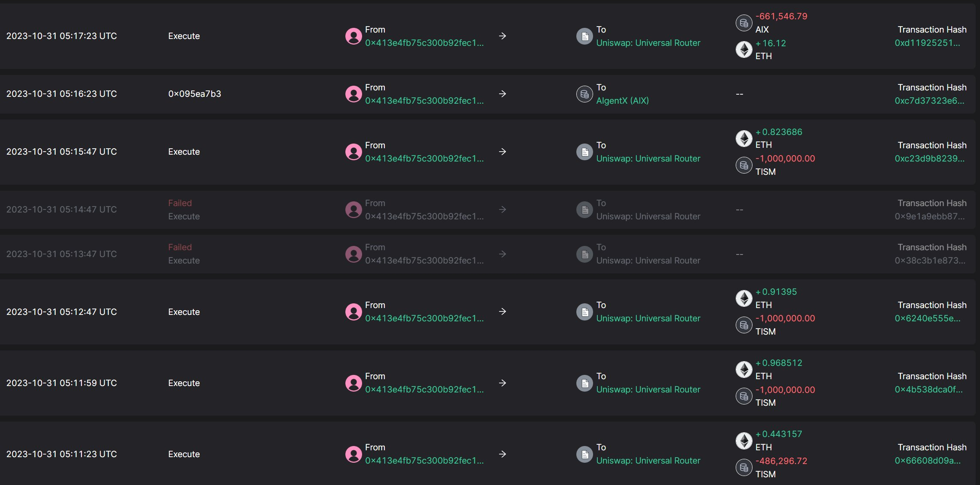Click the Failed status label at 05:13:47
Screen dimensions: 980x485
tap(180, 247)
